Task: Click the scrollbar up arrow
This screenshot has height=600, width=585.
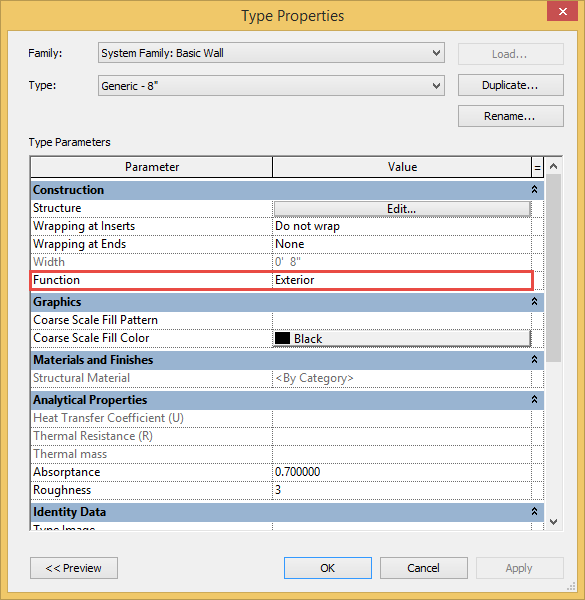Action: (x=553, y=166)
